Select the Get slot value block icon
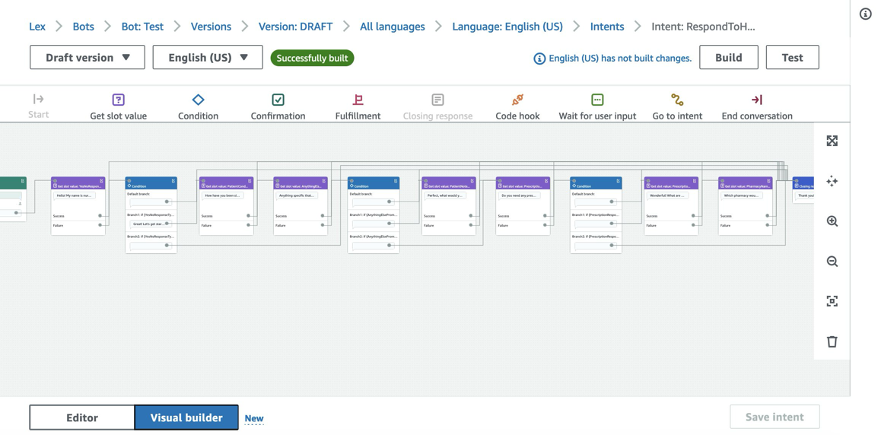 point(118,100)
